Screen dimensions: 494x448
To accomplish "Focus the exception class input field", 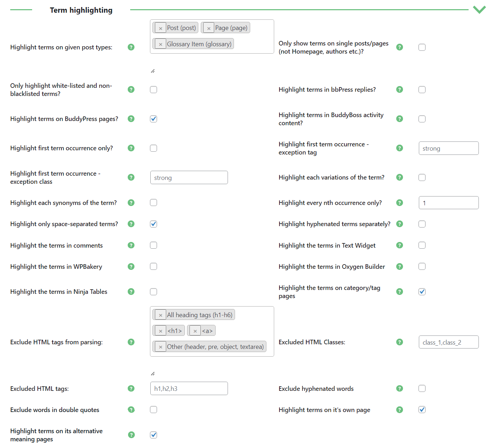I will 189,177.
